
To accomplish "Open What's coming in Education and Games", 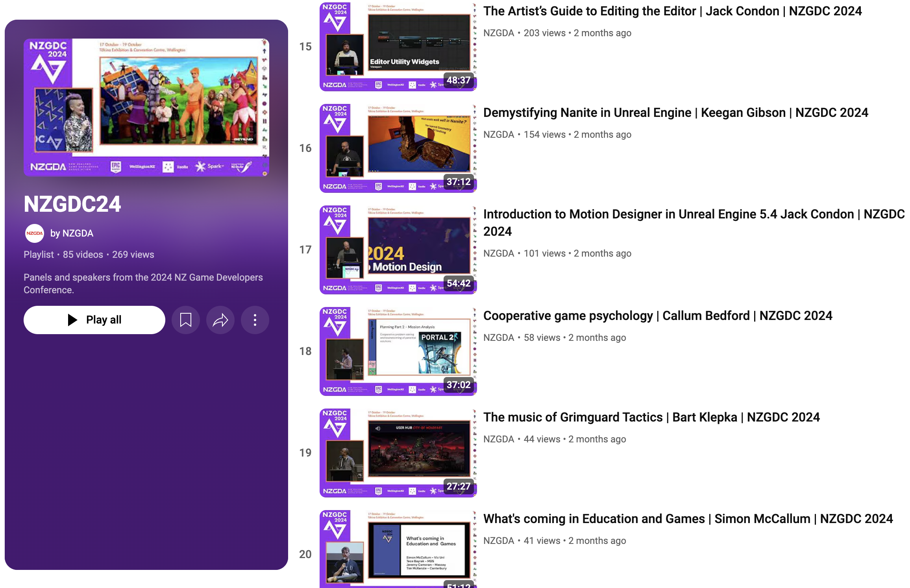I will (x=688, y=519).
